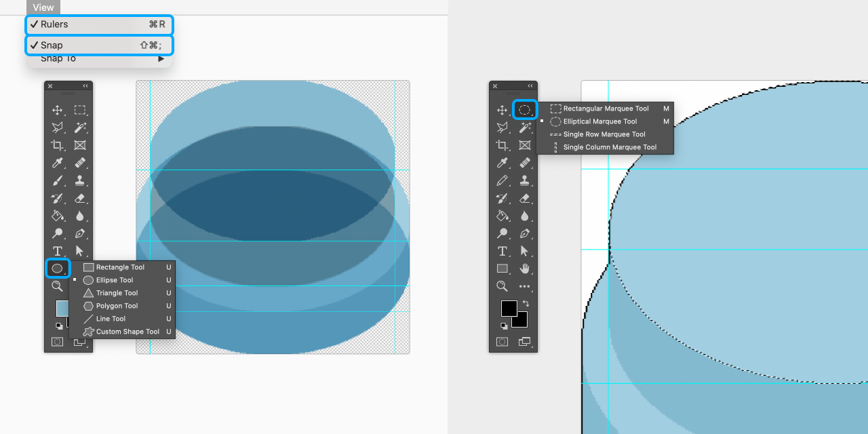Screen dimensions: 868x434
Task: Select Eraser tool in the left toolbar
Action: pos(80,198)
